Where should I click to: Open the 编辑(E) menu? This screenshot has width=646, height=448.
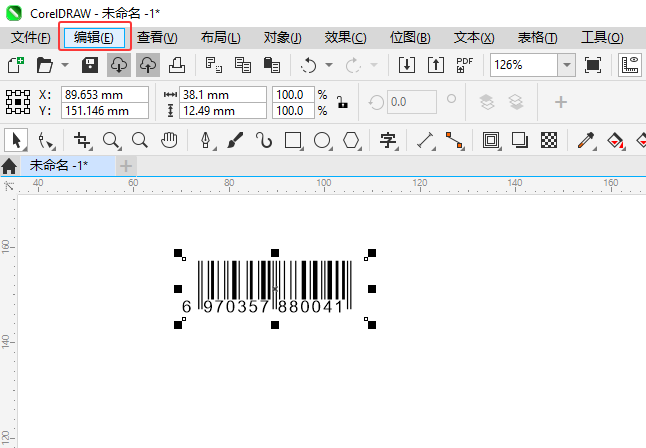(94, 38)
